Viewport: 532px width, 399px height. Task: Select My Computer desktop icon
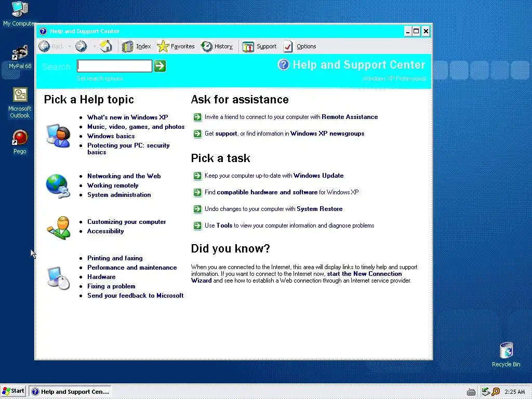point(20,14)
